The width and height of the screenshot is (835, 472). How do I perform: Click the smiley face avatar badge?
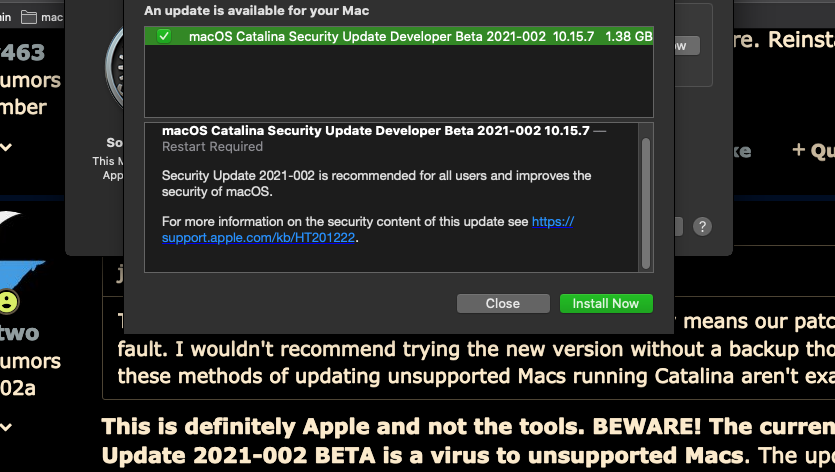pos(8,302)
